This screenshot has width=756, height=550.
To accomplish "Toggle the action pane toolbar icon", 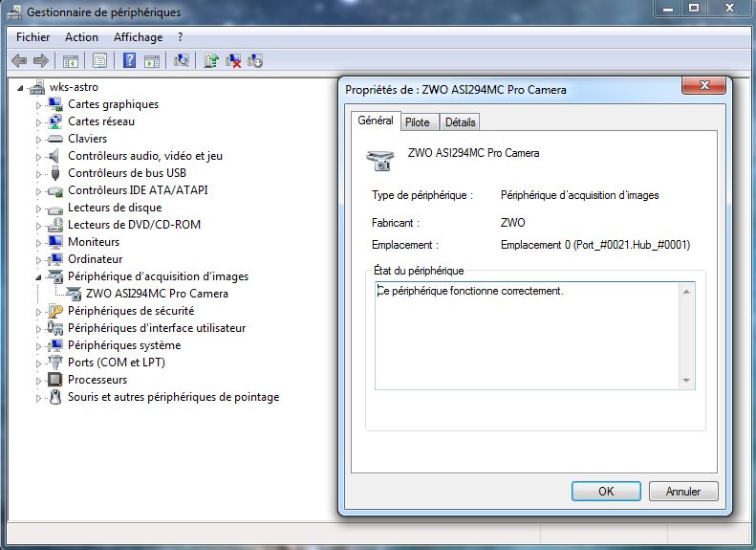I will (x=152, y=61).
